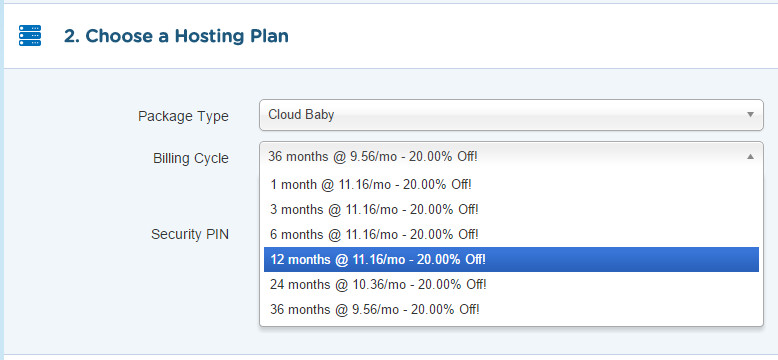Click the Billing Cycle field showing 36 months
This screenshot has width=778, height=360.
[511, 157]
